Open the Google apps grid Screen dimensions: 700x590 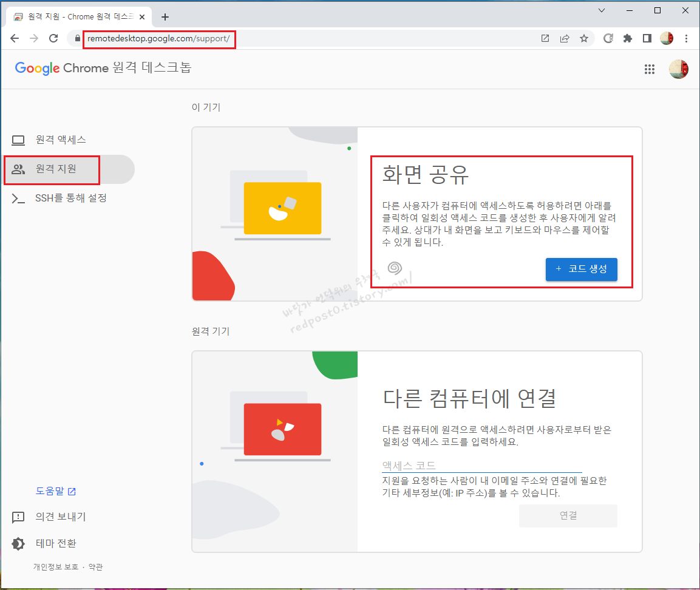[650, 69]
